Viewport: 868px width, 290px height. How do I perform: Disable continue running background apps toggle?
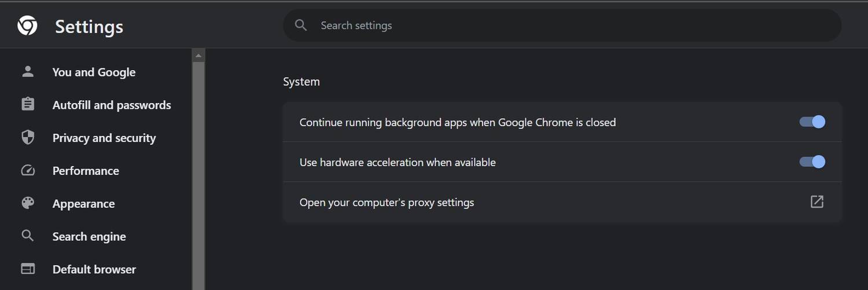[812, 122]
